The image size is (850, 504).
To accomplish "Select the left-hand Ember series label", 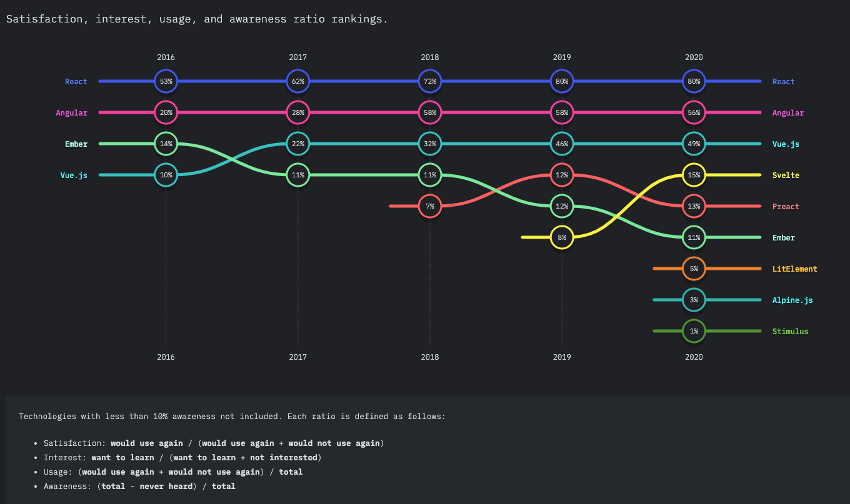I will click(76, 144).
